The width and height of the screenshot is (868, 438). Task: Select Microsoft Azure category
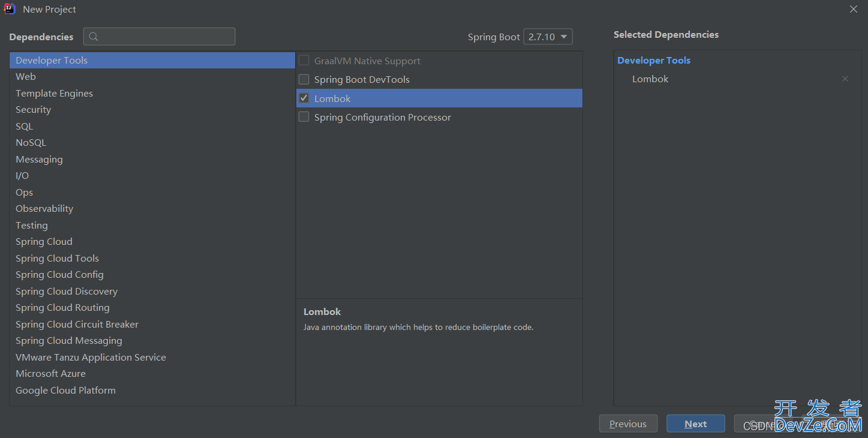[x=51, y=374]
